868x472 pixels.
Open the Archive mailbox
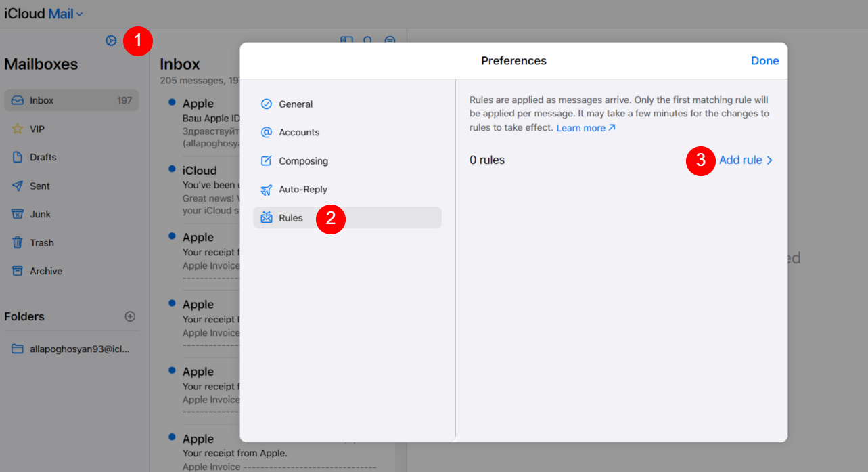coord(45,271)
